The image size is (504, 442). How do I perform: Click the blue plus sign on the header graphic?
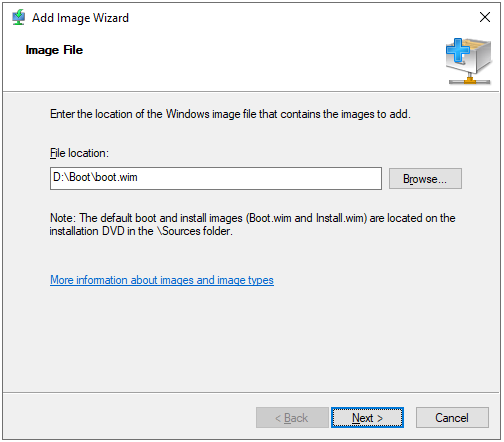[x=458, y=51]
